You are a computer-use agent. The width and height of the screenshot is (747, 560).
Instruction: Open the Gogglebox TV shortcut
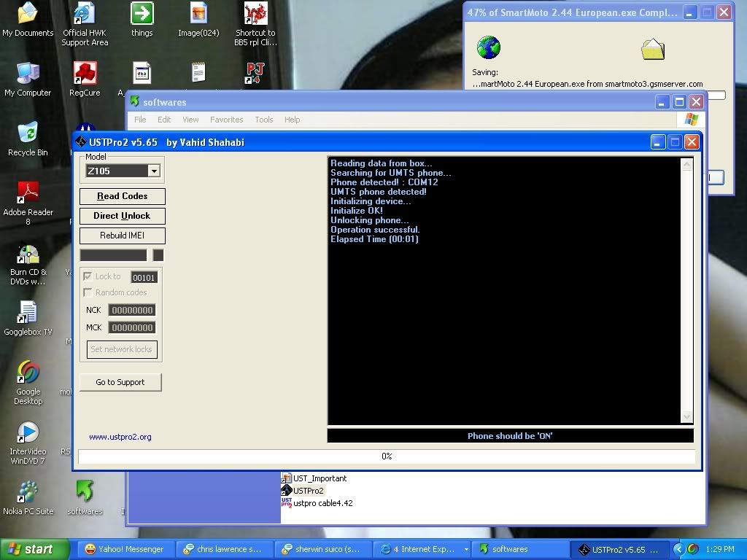(28, 319)
